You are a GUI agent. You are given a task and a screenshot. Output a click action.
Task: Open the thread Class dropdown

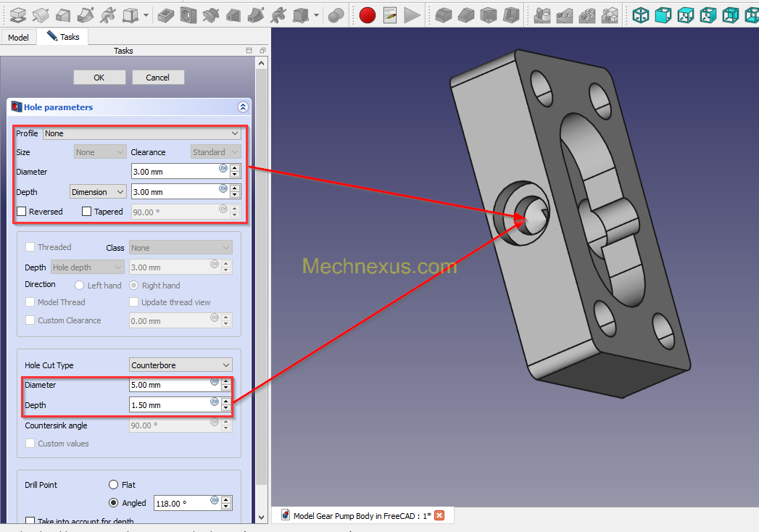point(181,248)
